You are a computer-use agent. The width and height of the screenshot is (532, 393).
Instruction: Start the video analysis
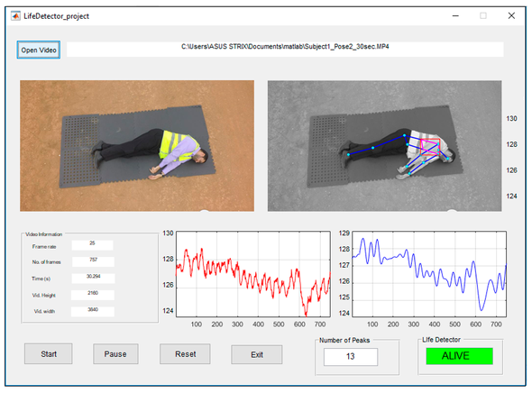[48, 353]
